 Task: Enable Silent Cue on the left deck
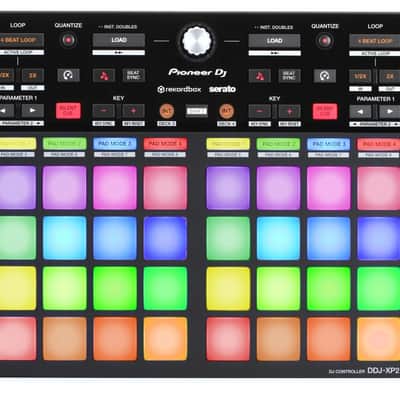[68, 110]
